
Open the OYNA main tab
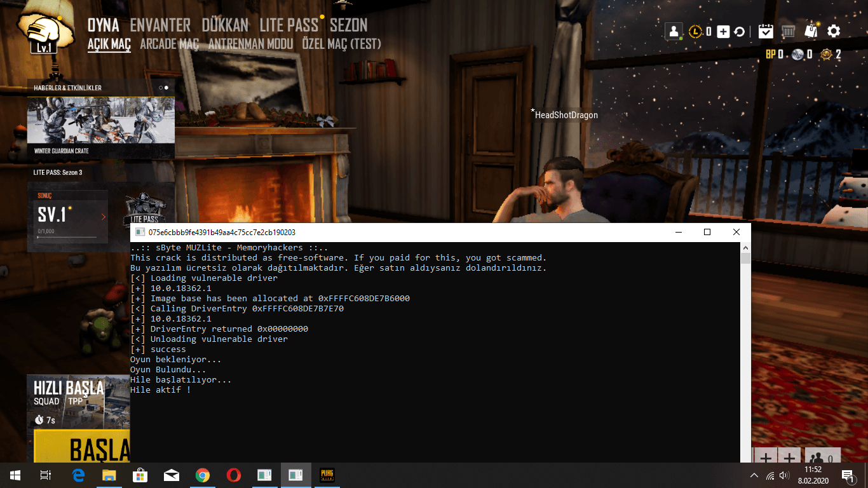coord(104,25)
